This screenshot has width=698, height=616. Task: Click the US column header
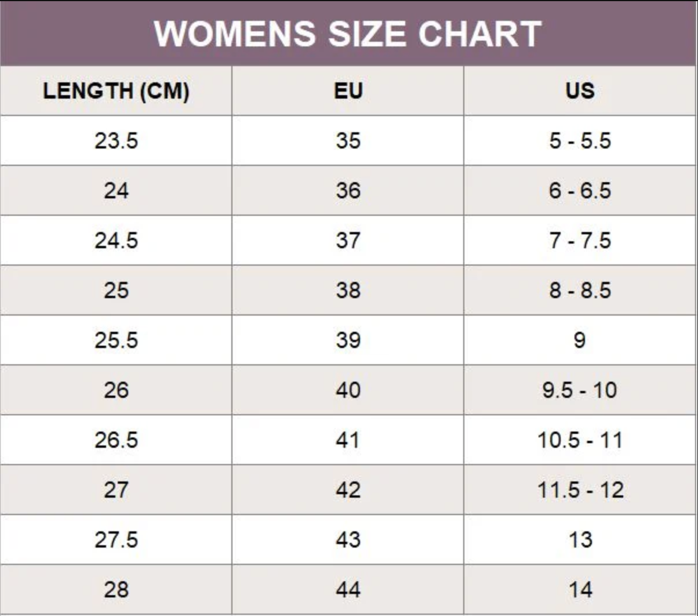pyautogui.click(x=580, y=92)
